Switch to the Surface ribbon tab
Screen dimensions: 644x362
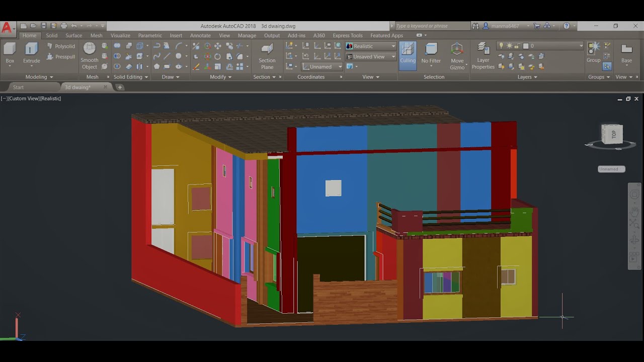pyautogui.click(x=73, y=35)
